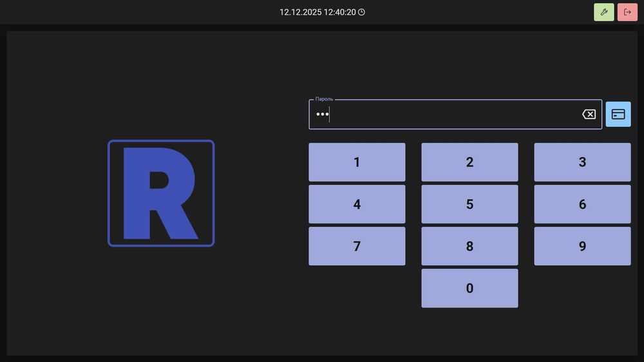Tap keypad digit 0
Screen dimensions: 644x362
469,288
